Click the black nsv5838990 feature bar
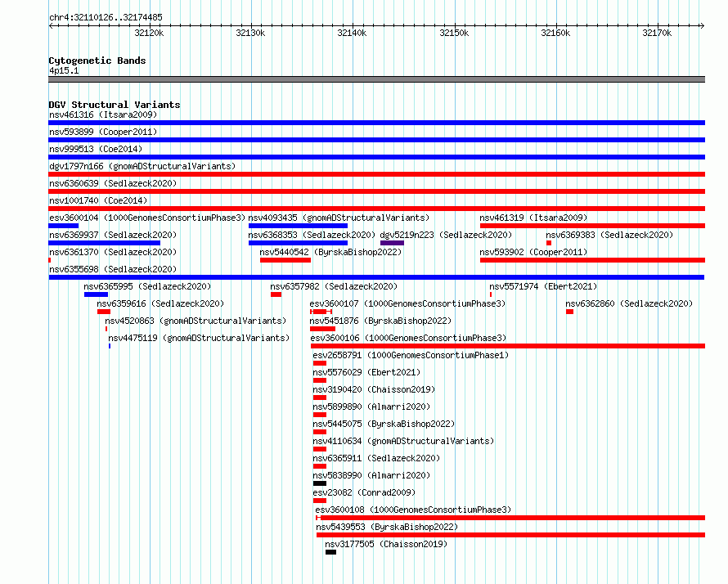Viewport: 728px width, 584px height. point(320,483)
